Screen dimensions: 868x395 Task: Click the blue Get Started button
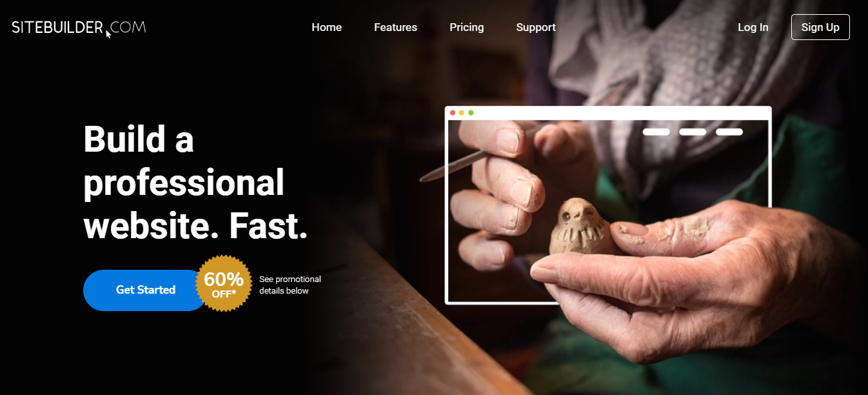click(146, 290)
